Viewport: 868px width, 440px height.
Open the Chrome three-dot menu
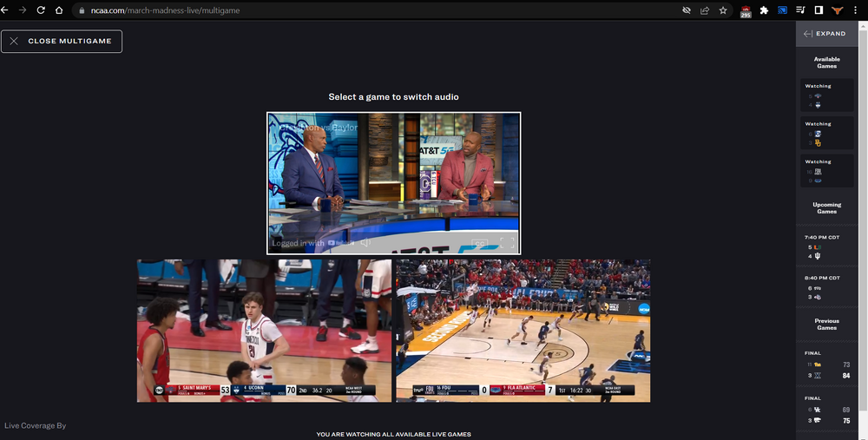pos(857,10)
